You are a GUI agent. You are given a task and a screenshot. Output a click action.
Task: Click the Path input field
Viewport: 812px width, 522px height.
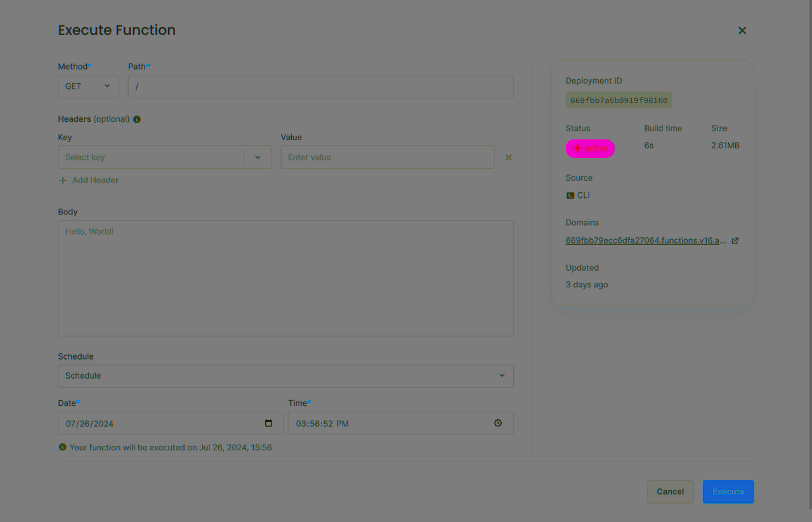pos(320,86)
